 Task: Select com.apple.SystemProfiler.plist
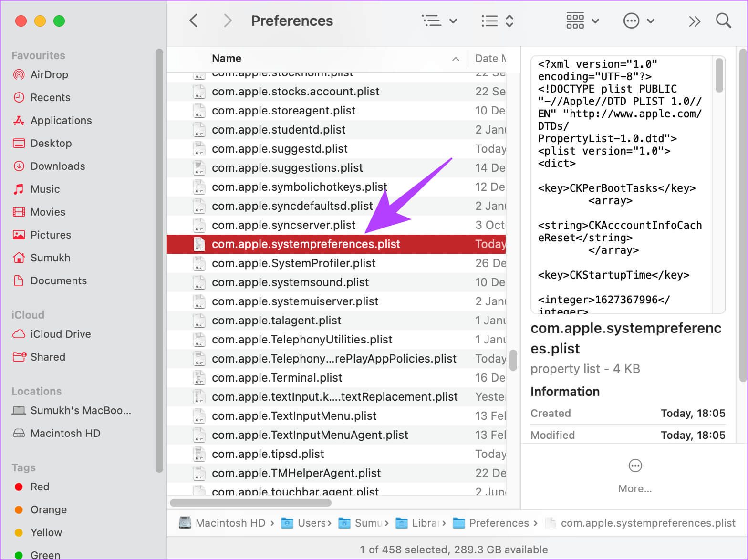[336, 263]
